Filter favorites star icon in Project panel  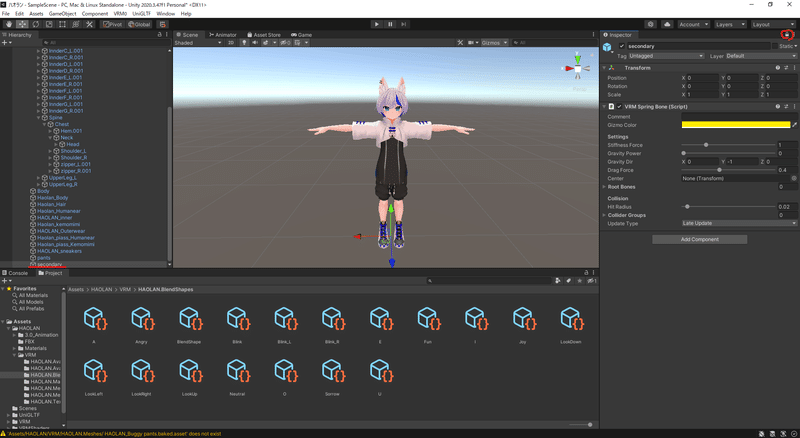(579, 280)
